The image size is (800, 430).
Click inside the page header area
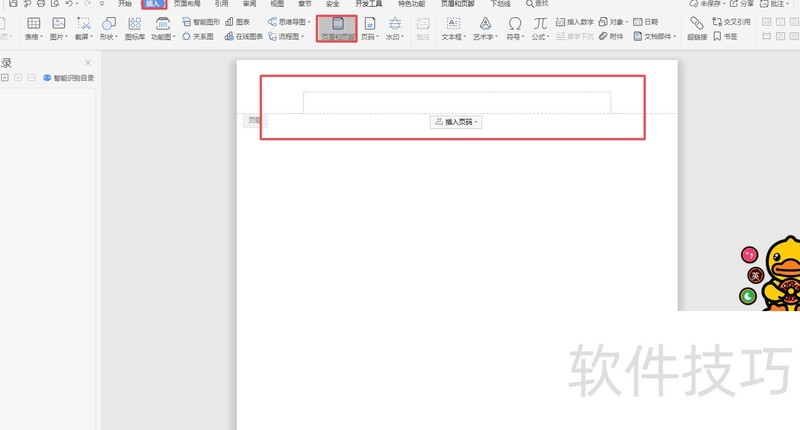(457, 103)
